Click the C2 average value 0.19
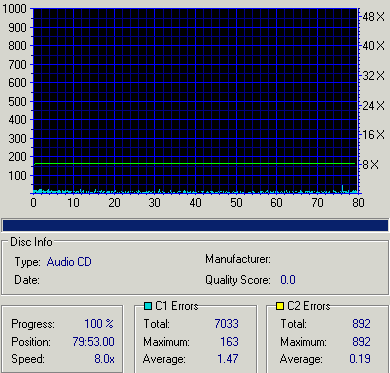Viewport: 390px width, 373px height. click(360, 359)
